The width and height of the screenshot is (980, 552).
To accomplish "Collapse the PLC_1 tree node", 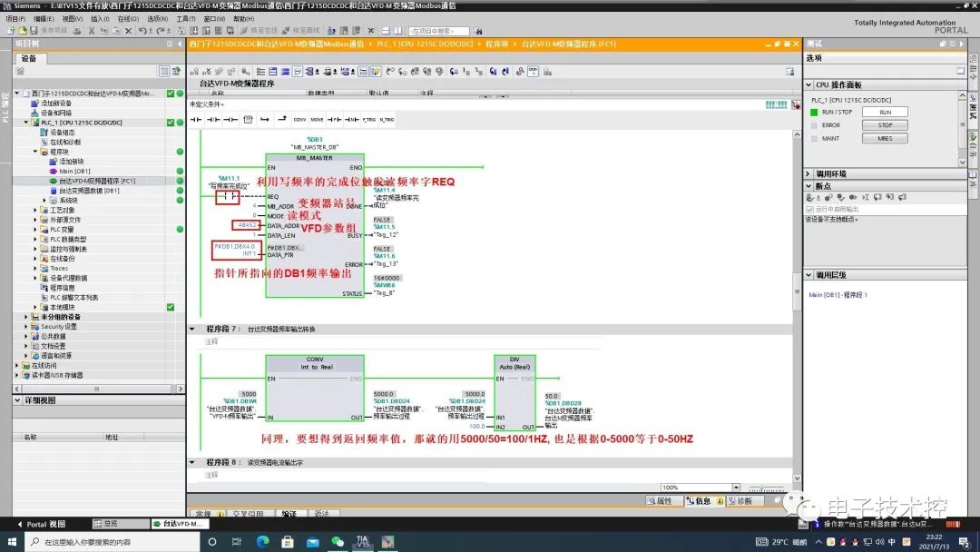I will (26, 123).
